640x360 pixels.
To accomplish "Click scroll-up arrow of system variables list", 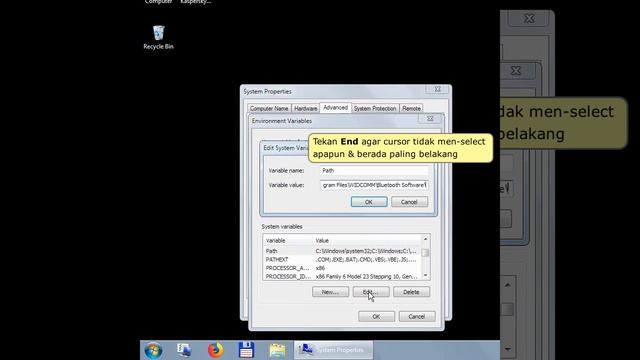I will click(x=425, y=239).
